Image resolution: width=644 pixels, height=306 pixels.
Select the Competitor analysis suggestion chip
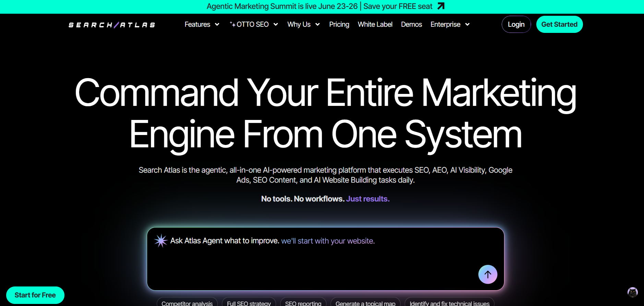(187, 302)
